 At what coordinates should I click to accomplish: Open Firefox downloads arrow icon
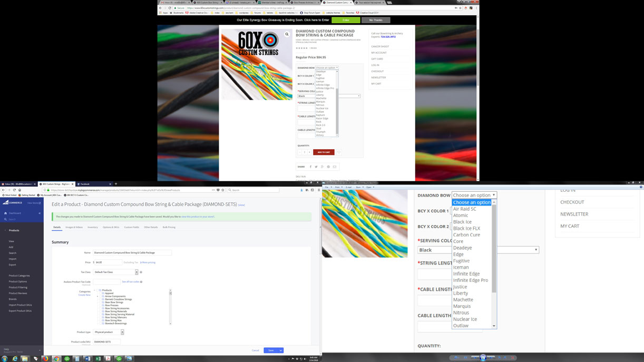tap(303, 190)
